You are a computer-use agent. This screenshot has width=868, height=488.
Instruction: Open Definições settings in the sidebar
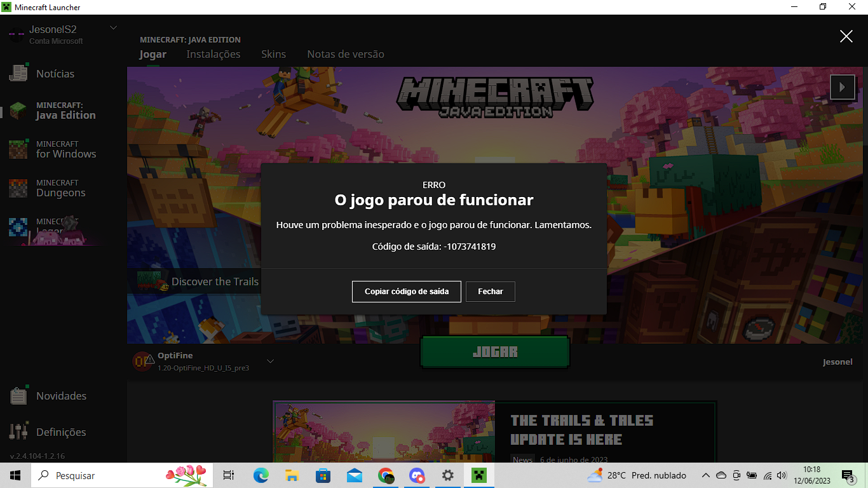pos(61,432)
